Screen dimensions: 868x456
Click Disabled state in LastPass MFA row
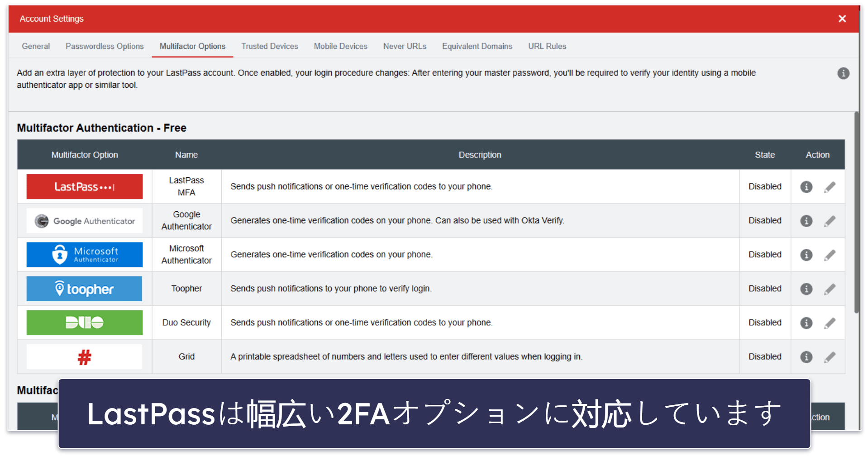(x=765, y=186)
